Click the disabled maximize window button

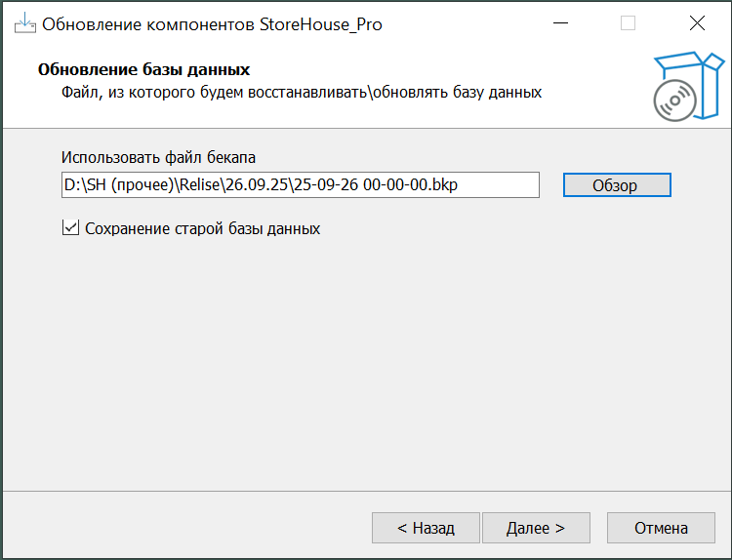tap(628, 23)
